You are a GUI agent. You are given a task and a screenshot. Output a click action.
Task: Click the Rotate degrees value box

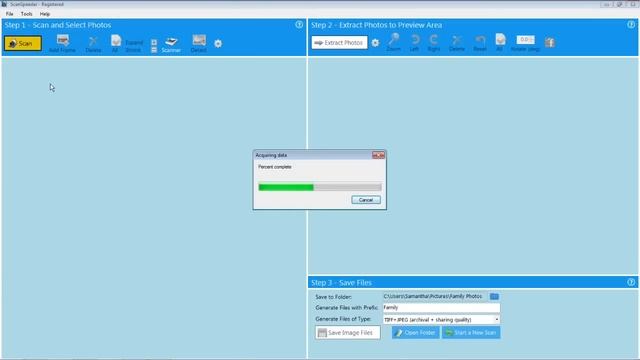pyautogui.click(x=525, y=40)
